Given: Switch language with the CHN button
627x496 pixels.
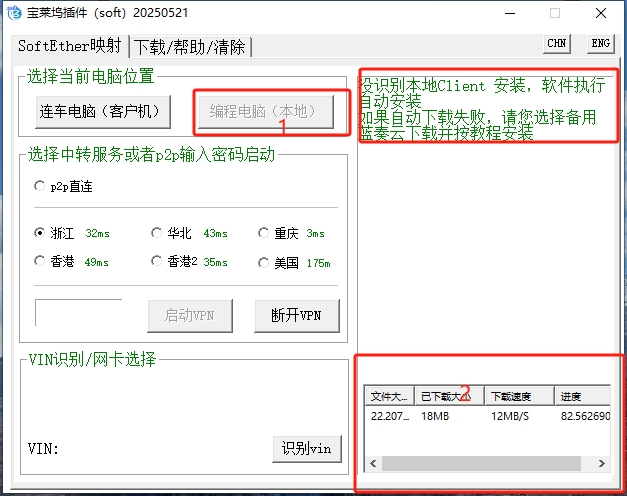Looking at the screenshot, I should point(557,44).
